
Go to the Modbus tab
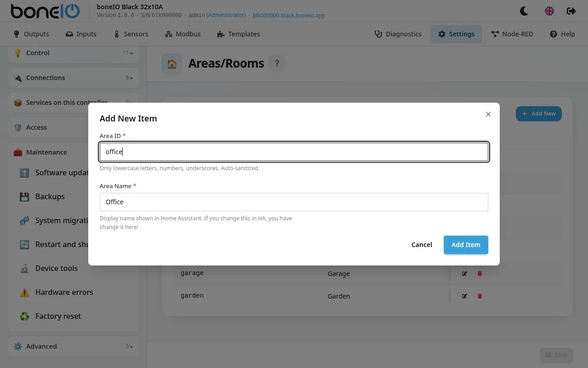point(182,34)
